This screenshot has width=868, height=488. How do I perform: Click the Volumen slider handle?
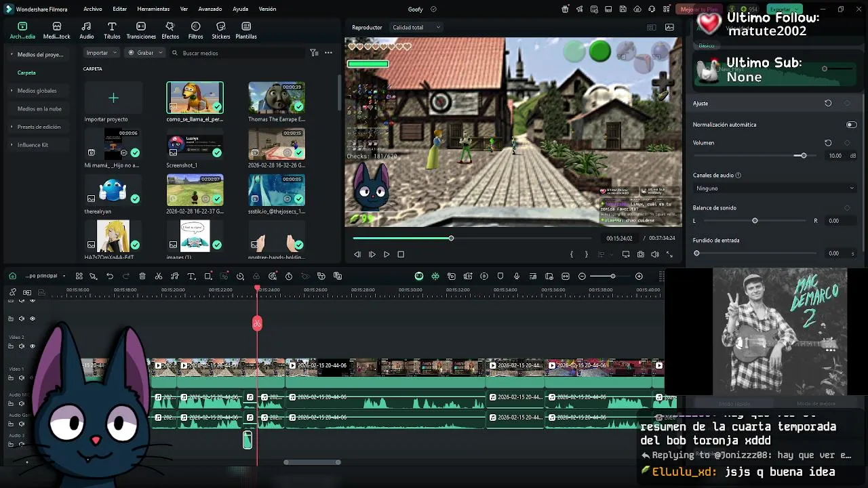[804, 156]
